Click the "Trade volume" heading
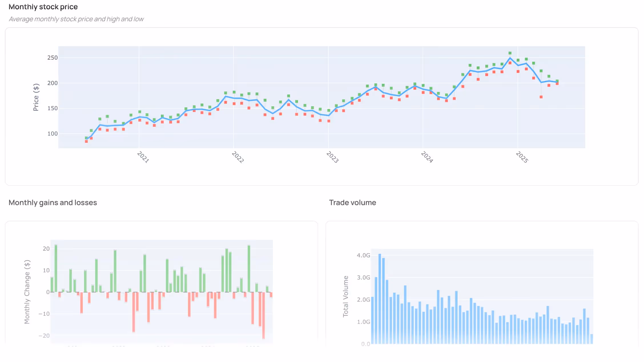The height and width of the screenshot is (362, 644). [x=353, y=202]
